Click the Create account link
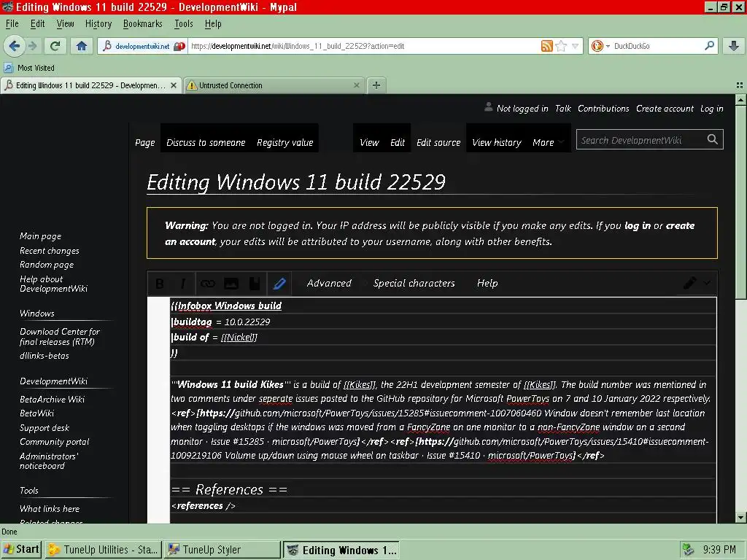747x560 pixels. [x=665, y=109]
